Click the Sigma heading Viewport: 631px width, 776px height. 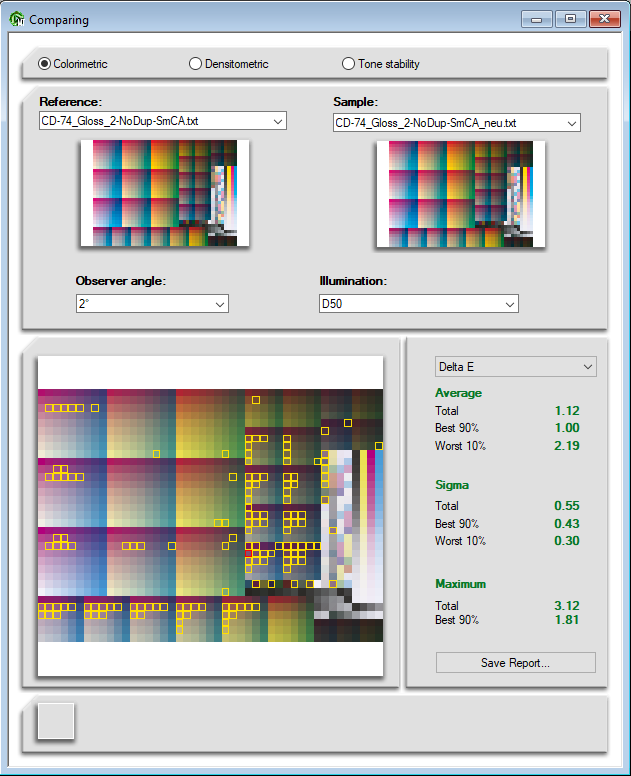(x=452, y=485)
